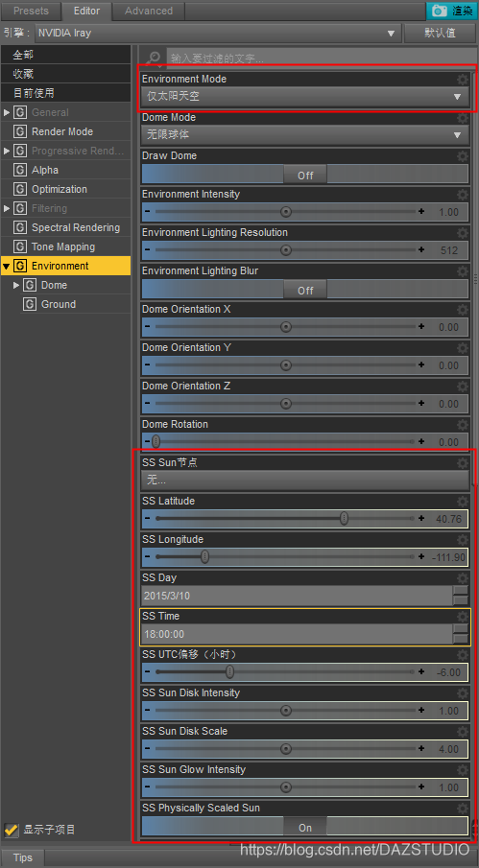Click the filter text input field
This screenshot has width=479, height=868.
pyautogui.click(x=320, y=58)
